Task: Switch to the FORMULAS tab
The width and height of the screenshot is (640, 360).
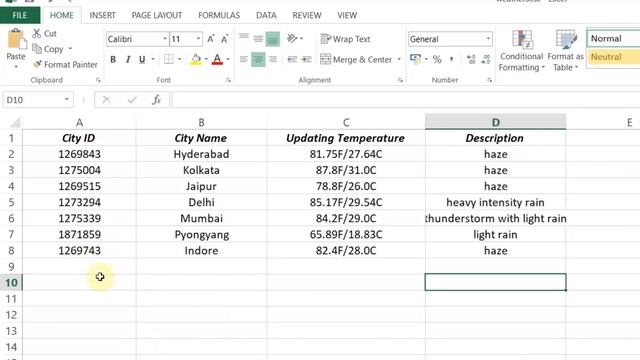Action: (x=219, y=16)
